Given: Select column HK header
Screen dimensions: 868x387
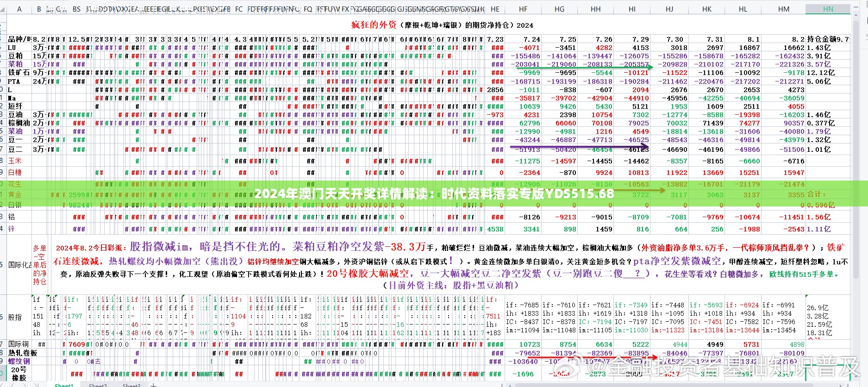Looking at the screenshot, I should tap(707, 9).
